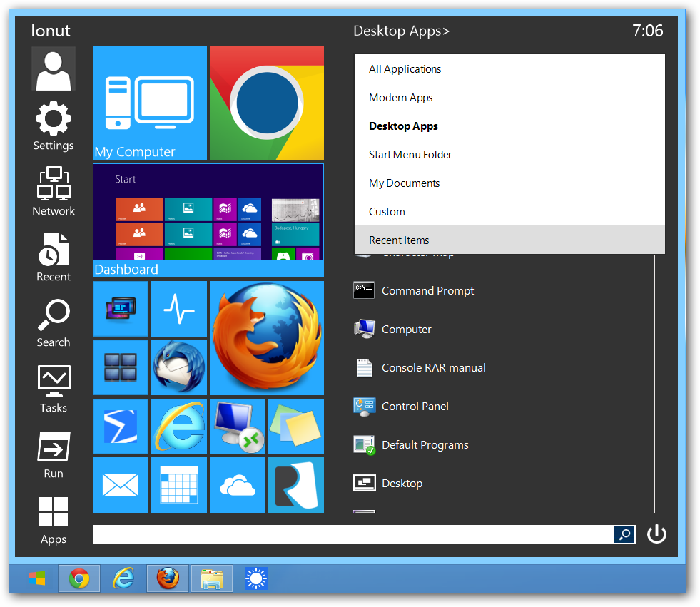Open the Ionut user account picture
The image size is (700, 607).
pos(54,68)
